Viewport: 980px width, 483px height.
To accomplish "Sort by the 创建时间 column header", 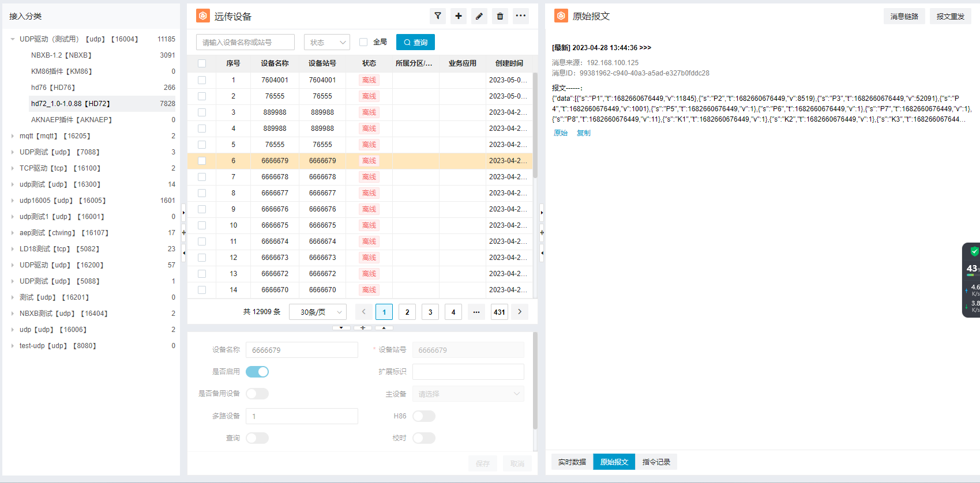I will point(509,63).
